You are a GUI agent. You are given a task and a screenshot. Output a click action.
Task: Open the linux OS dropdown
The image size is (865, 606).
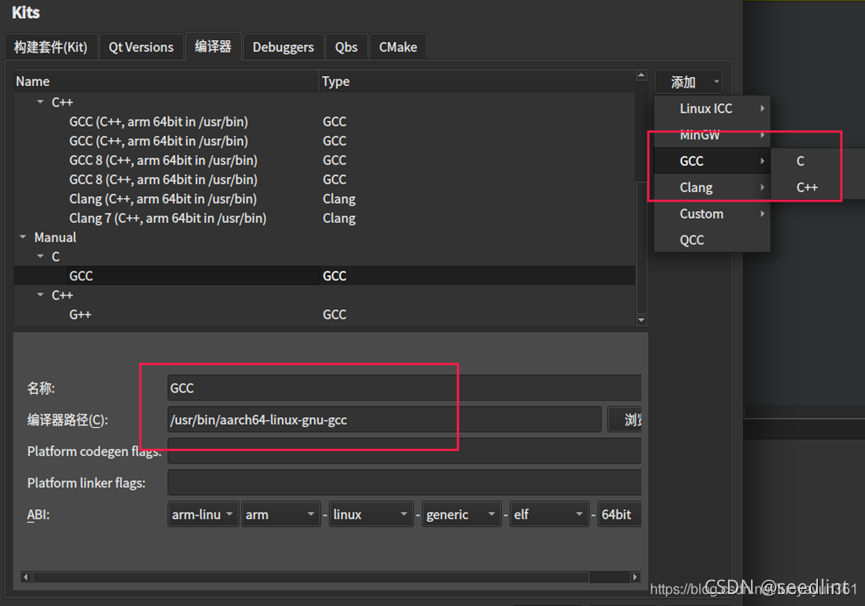point(371,514)
